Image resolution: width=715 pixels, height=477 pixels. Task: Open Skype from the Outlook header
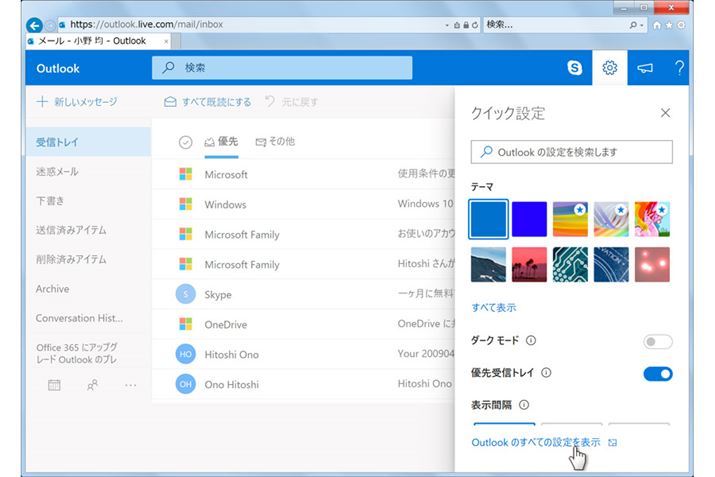click(575, 68)
